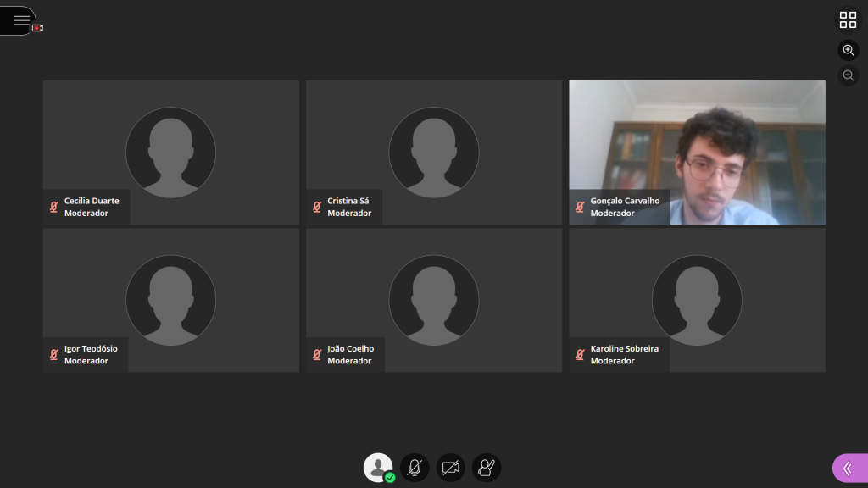Toggle the camera share video button
This screenshot has height=488, width=868.
pyautogui.click(x=450, y=467)
